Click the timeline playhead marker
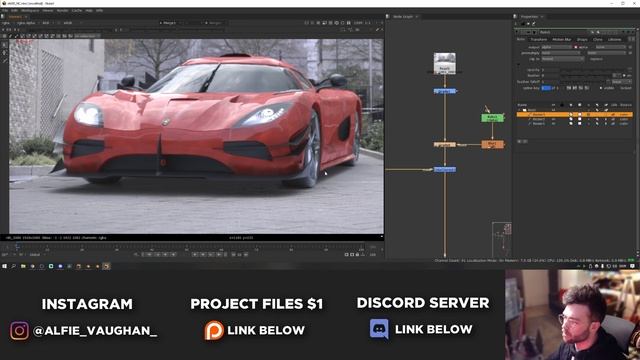Image resolution: width=640 pixels, height=360 pixels. coord(17,247)
